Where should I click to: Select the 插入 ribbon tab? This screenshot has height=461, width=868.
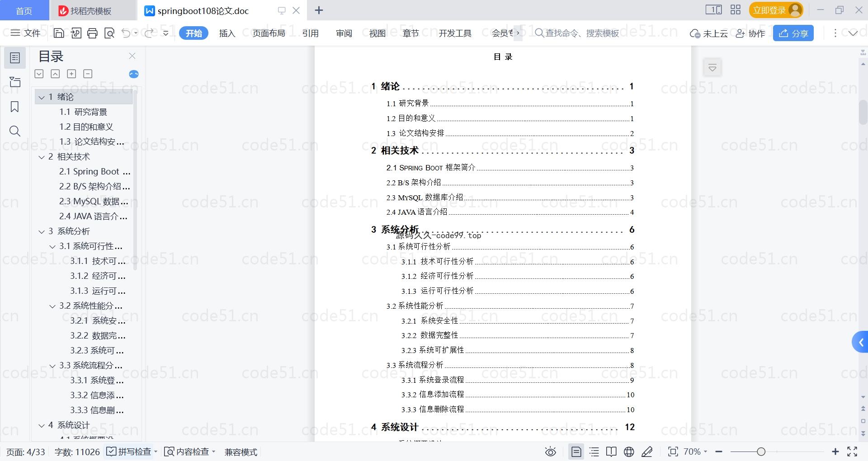227,33
